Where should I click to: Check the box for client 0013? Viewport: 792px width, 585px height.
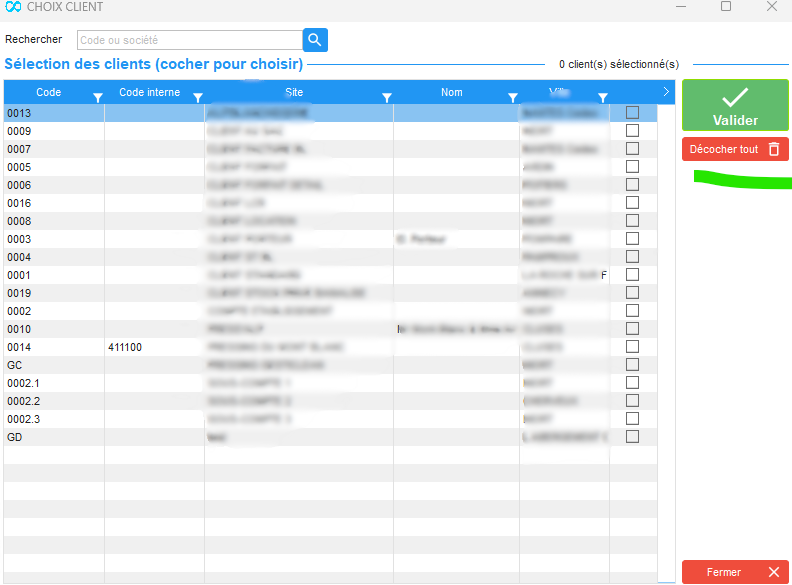pos(632,113)
